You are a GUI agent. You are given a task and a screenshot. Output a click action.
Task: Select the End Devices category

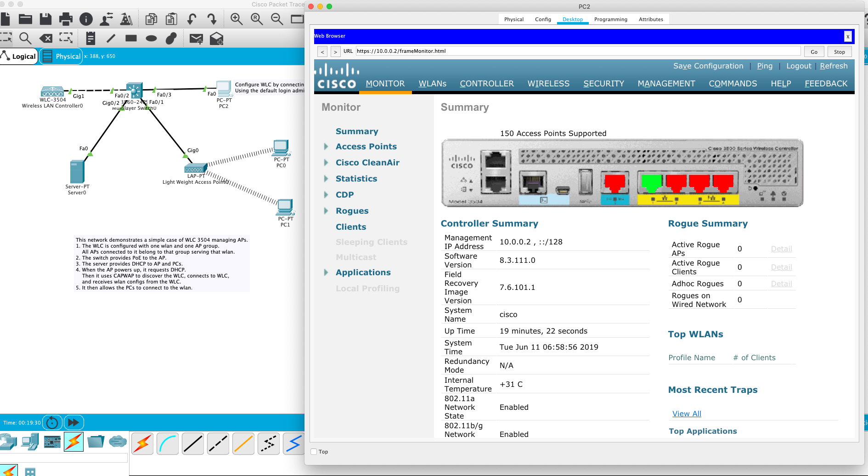[30, 442]
